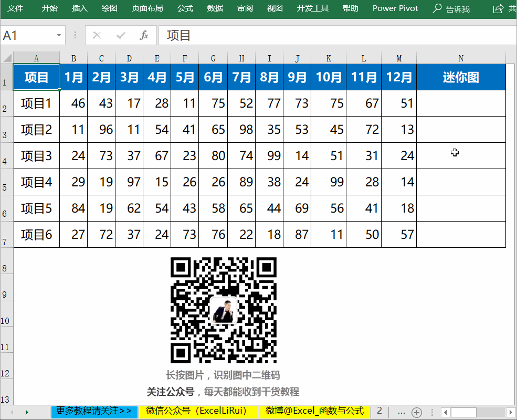The width and height of the screenshot is (517, 420).
Task: Click the sheet tab scroll right arrow
Action: [27, 412]
